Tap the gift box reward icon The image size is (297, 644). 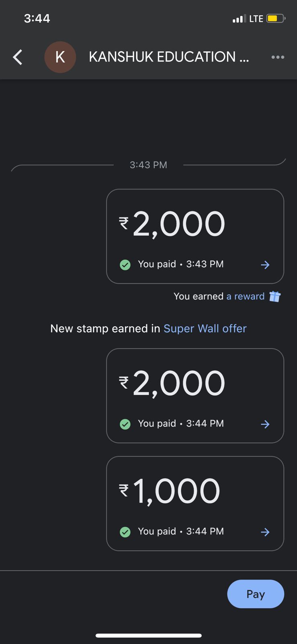coord(275,297)
